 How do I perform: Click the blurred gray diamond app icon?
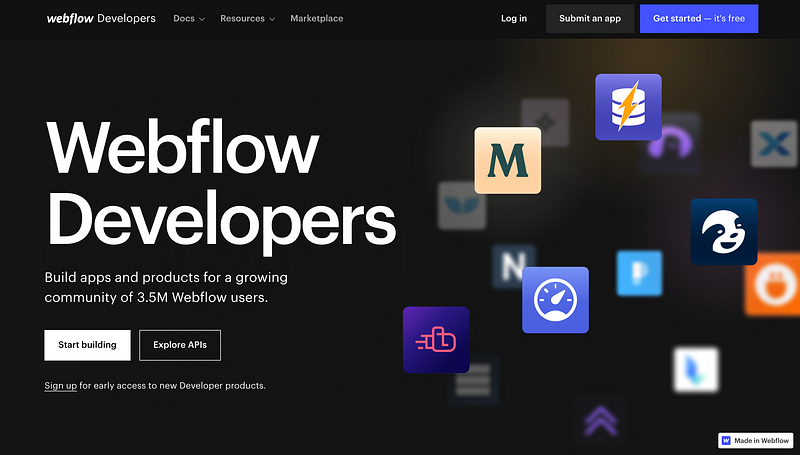coord(545,122)
